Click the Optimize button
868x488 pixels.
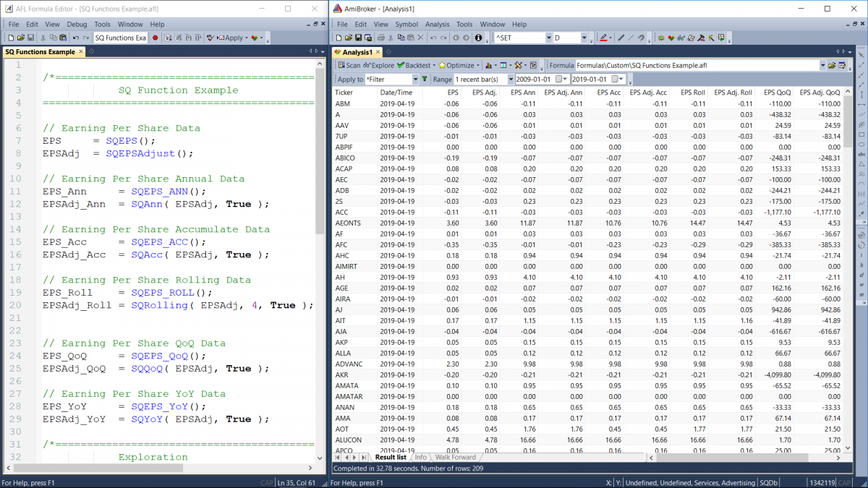coord(456,65)
